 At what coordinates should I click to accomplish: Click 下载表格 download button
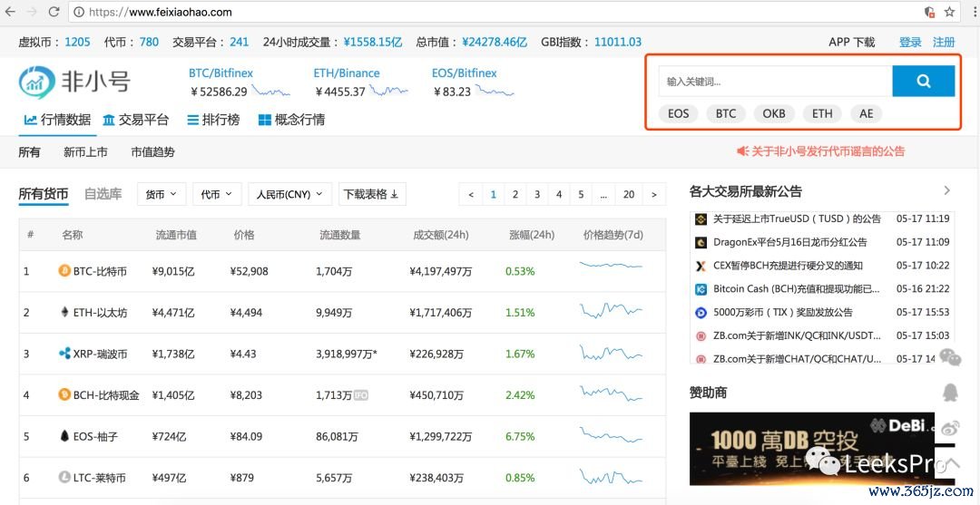(x=372, y=194)
